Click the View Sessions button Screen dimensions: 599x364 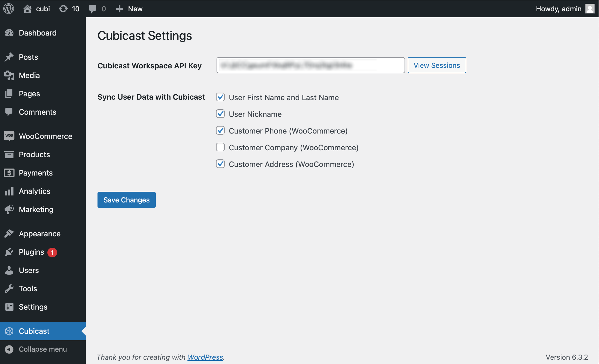point(437,65)
